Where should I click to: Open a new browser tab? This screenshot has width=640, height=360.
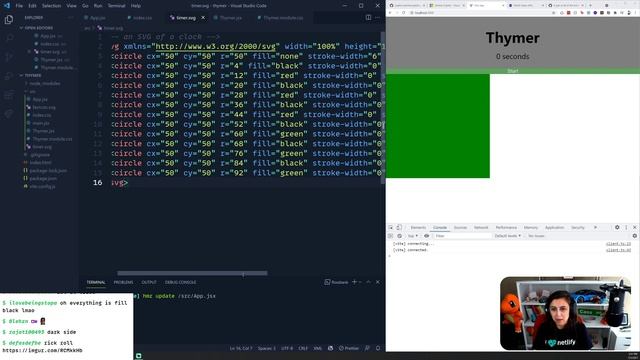click(590, 5)
